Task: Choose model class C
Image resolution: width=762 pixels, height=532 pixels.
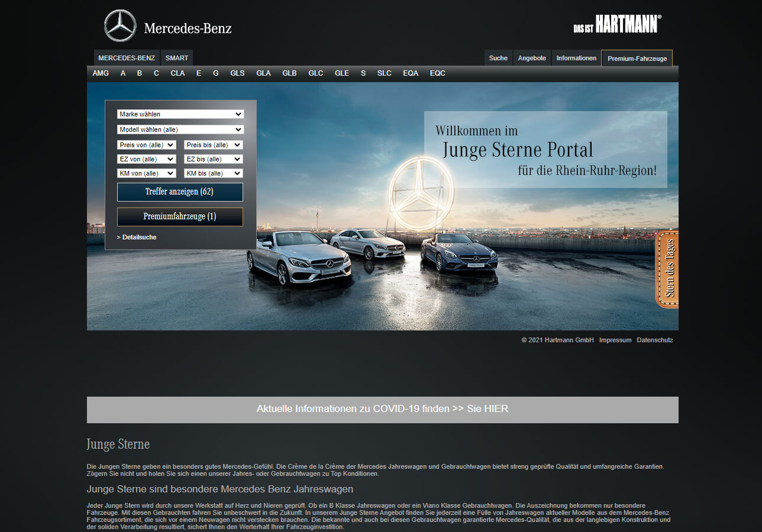Action: (x=156, y=73)
